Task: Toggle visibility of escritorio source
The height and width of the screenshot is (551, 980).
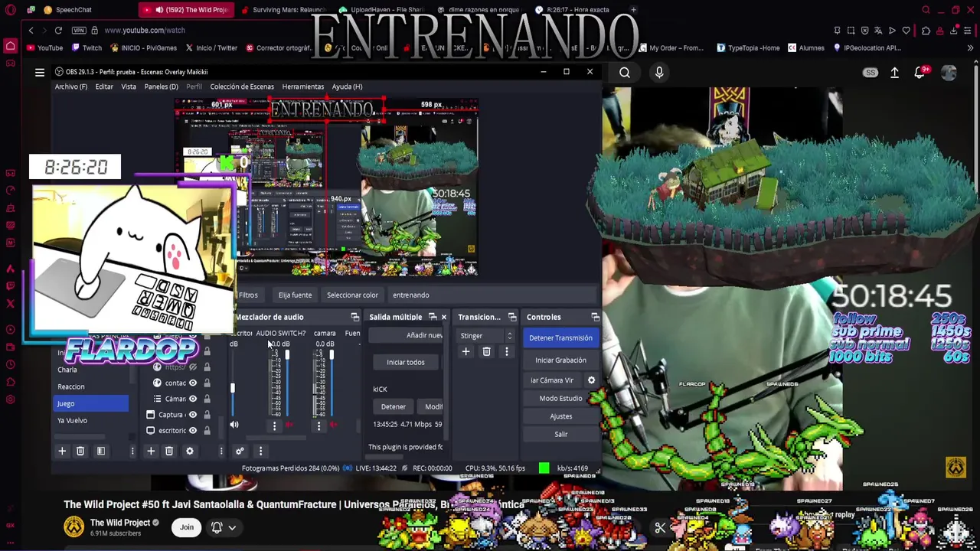Action: pyautogui.click(x=193, y=430)
